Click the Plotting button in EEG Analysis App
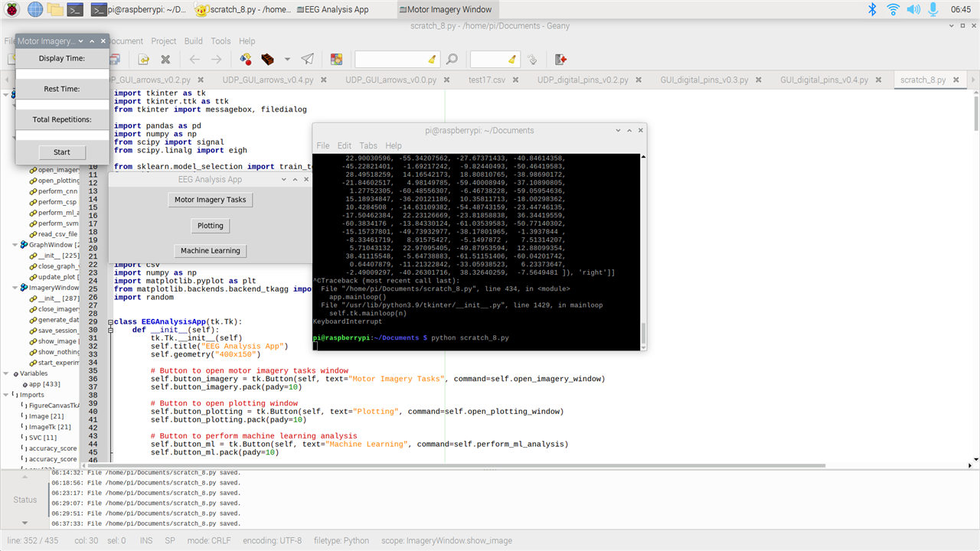The image size is (980, 551). click(211, 226)
